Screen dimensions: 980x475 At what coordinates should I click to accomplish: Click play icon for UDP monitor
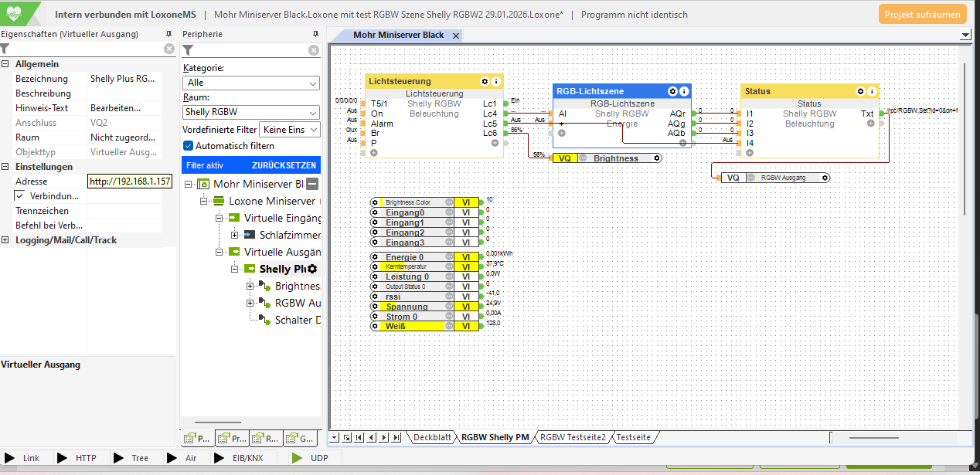point(297,458)
